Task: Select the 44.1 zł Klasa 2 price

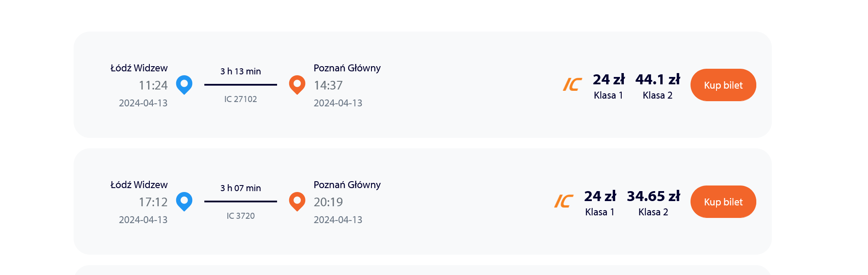Action: pyautogui.click(x=658, y=86)
